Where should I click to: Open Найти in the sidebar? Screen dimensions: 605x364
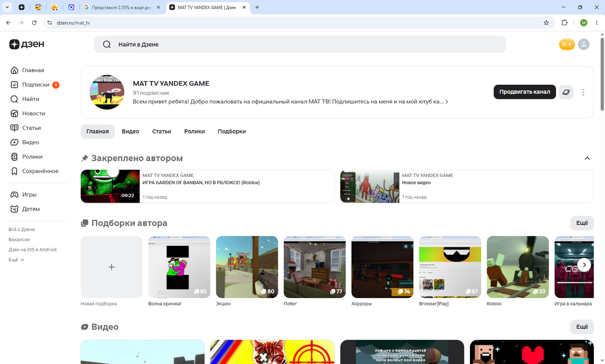point(24,99)
